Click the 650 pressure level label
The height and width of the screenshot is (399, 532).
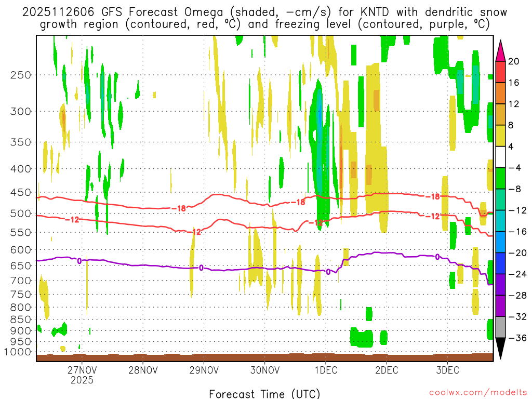tap(21, 265)
